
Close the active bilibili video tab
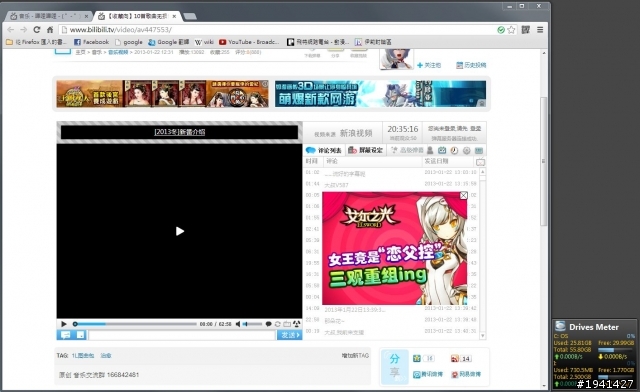coord(174,16)
